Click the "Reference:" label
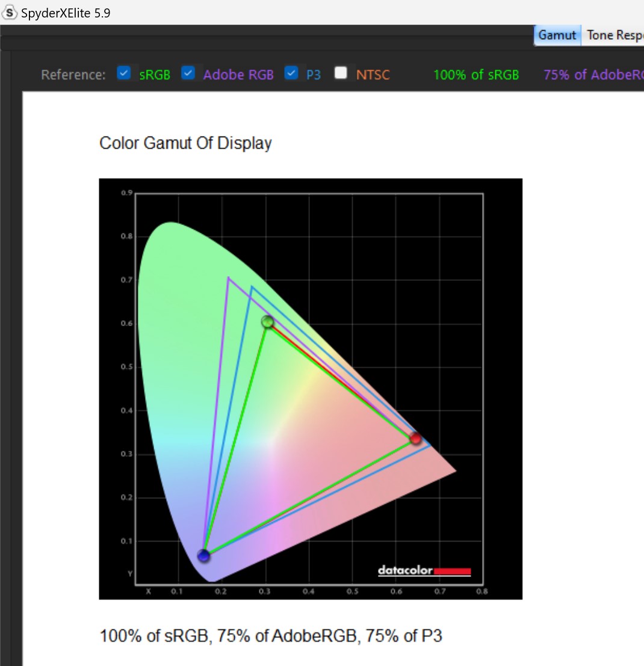 pos(73,75)
